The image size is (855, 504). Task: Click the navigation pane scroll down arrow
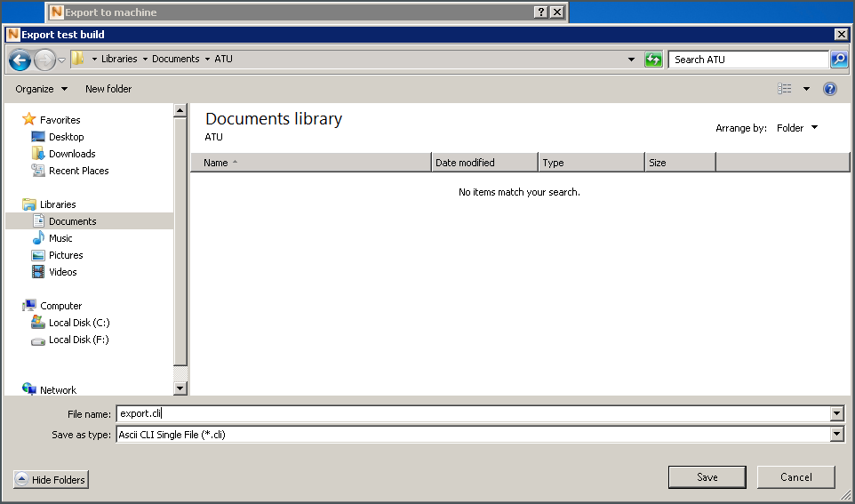coord(180,388)
